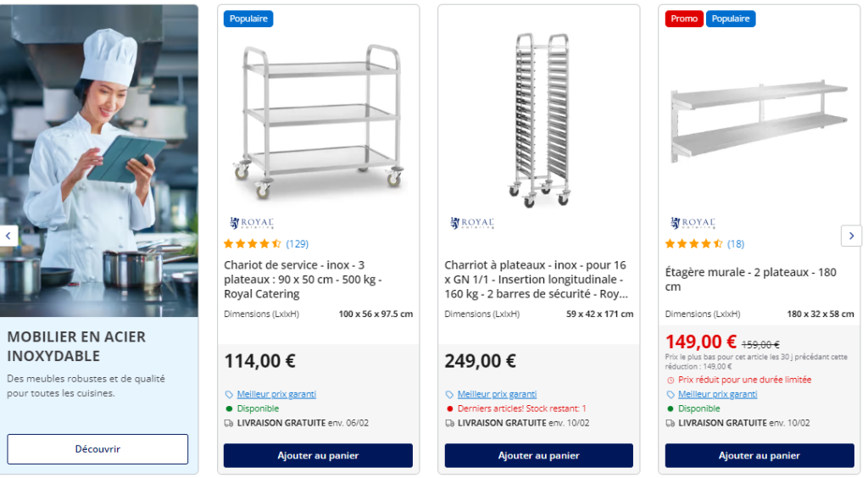868x478 pixels.
Task: Add the 114,00 € service trolley to cart
Action: point(318,455)
